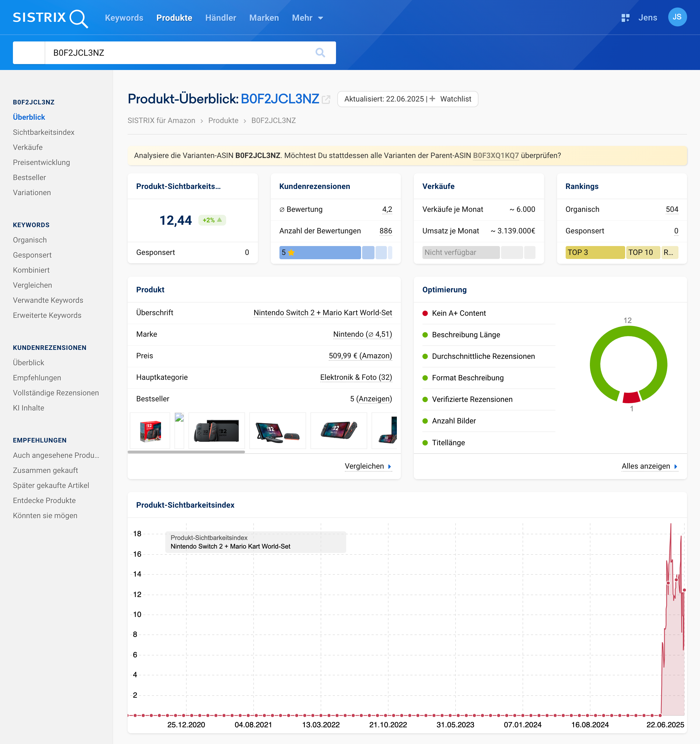Click the green +2% trend badge
This screenshot has height=744, width=700.
pos(212,220)
